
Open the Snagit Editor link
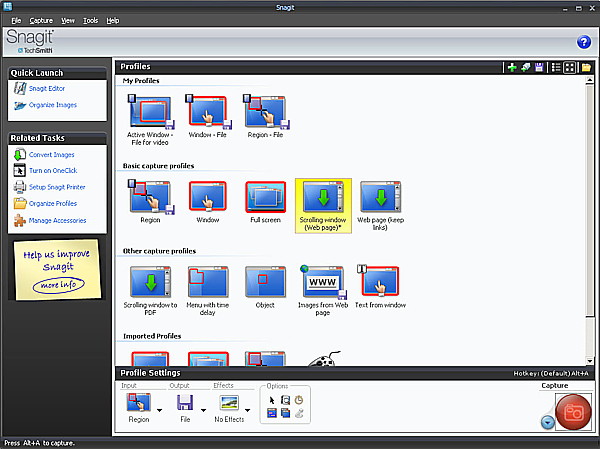click(x=47, y=88)
